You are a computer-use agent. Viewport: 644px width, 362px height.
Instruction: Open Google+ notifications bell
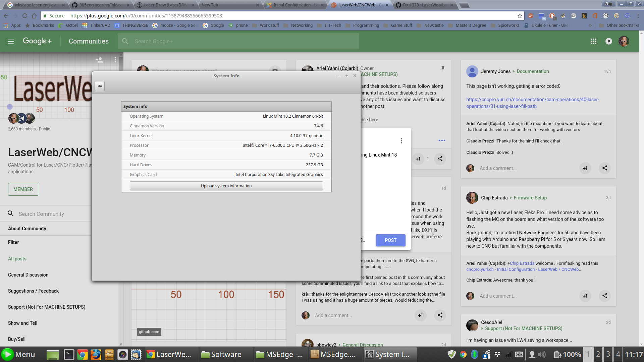coord(609,41)
